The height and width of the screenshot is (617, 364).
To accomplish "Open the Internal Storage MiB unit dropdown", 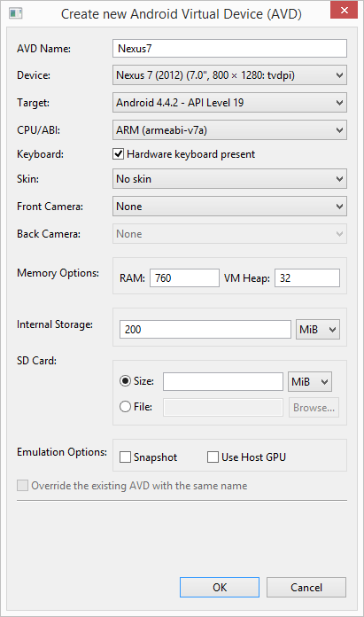I will pos(318,330).
